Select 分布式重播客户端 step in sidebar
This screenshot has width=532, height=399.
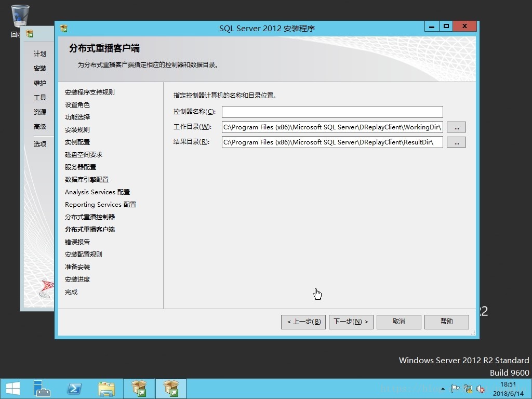[89, 230]
